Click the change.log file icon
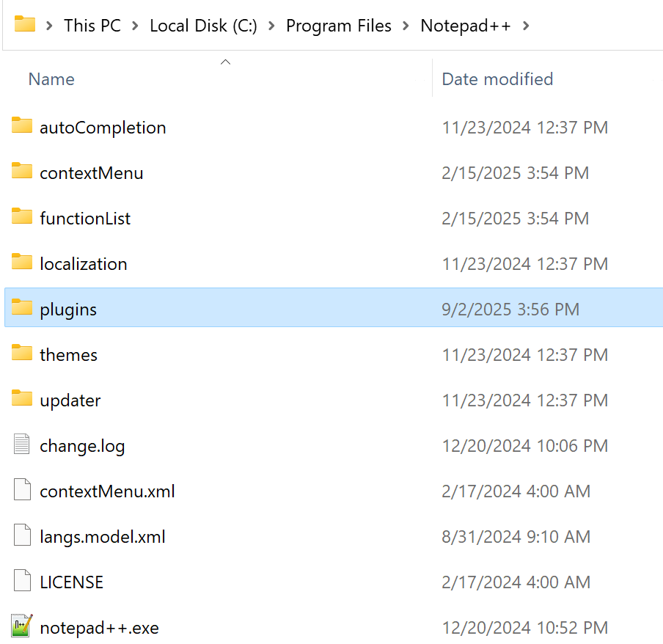Viewport: 663px width, 644px height. 21,444
